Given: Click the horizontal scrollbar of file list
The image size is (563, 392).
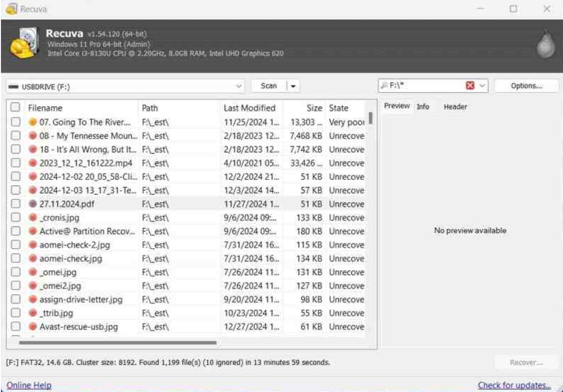Looking at the screenshot, I should click(x=118, y=343).
